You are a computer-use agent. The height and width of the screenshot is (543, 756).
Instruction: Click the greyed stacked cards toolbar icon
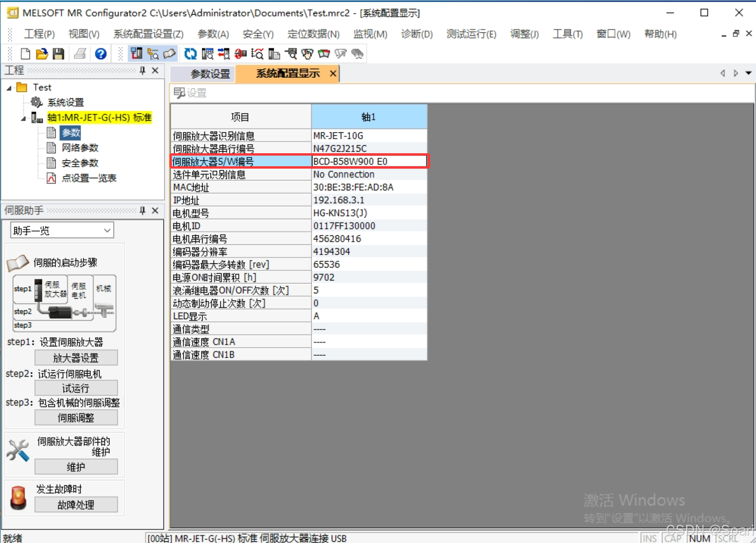[357, 54]
